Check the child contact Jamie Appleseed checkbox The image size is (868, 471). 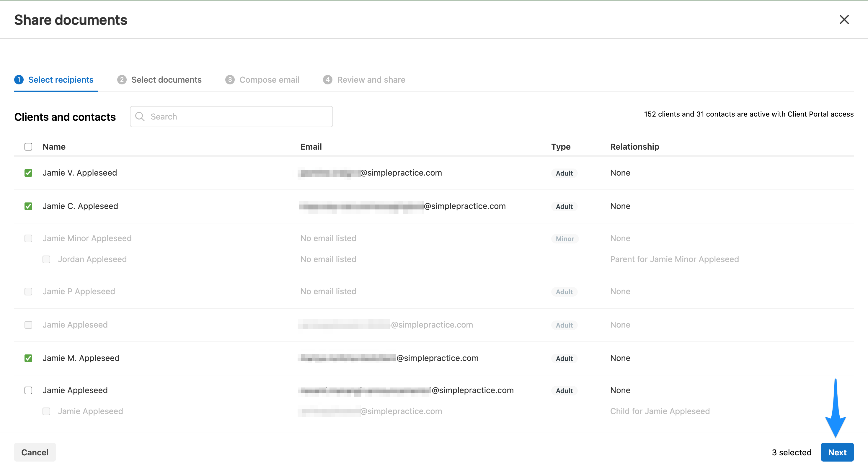point(47,411)
